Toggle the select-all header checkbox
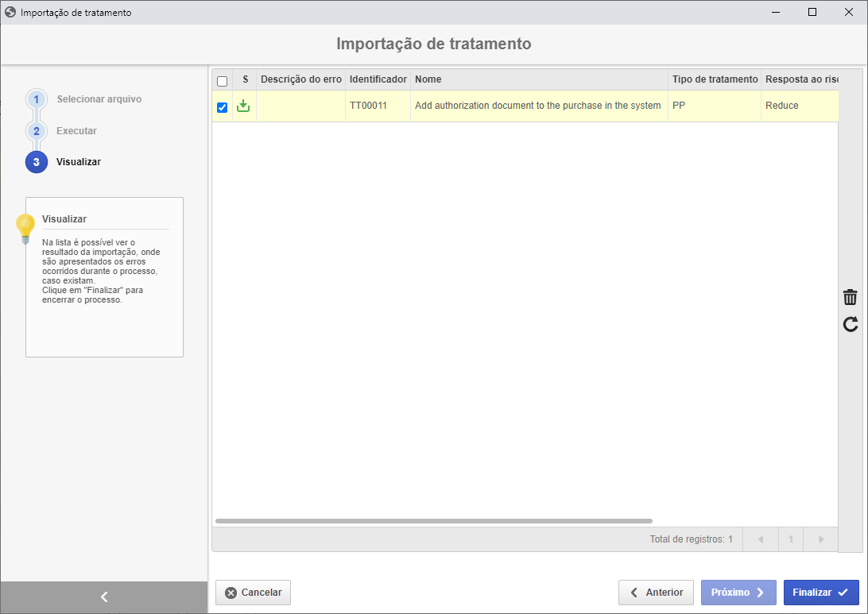Viewport: 868px width, 614px height. point(222,81)
